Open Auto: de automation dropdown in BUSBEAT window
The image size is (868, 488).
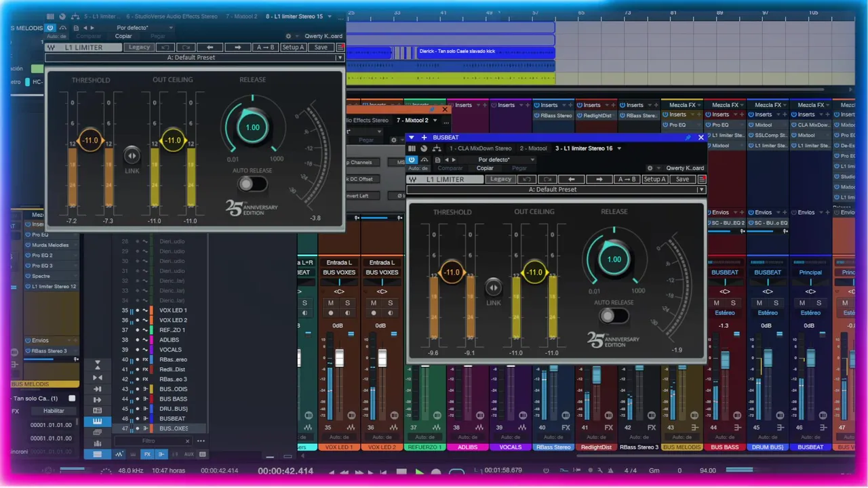point(418,168)
